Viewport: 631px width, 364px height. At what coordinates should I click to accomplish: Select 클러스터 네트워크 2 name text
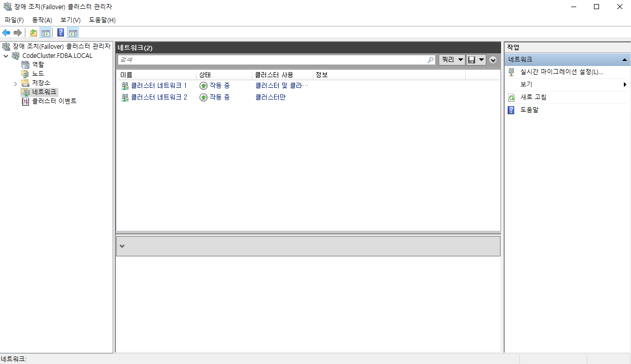click(159, 97)
